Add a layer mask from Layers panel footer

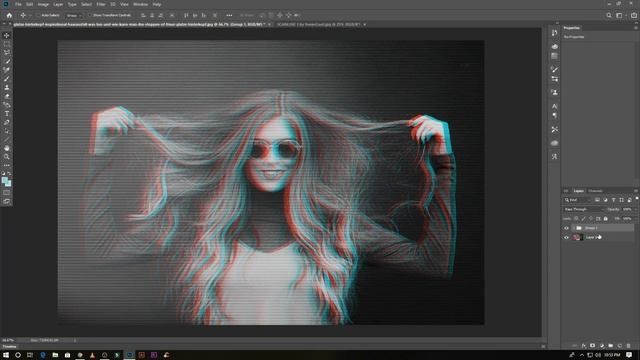click(x=592, y=346)
